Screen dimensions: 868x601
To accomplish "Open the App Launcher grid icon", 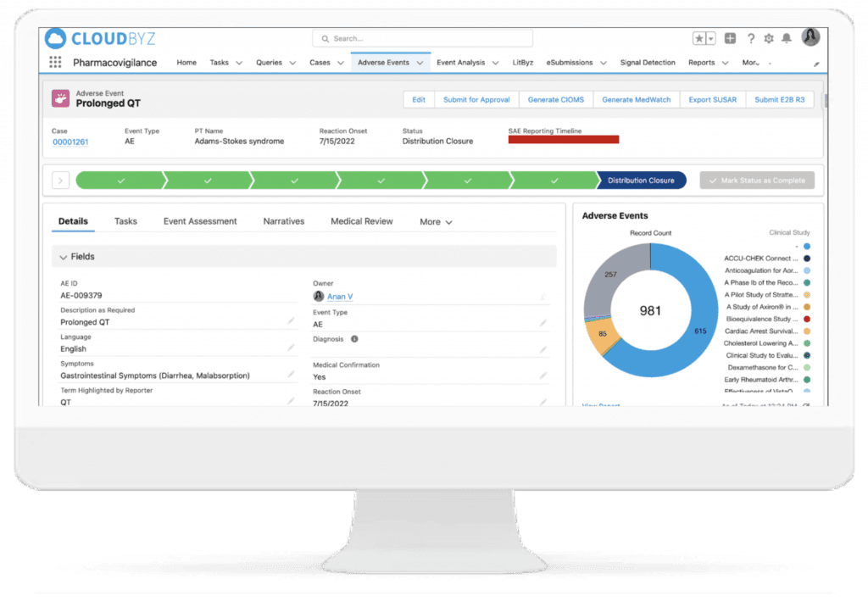I will [x=55, y=63].
